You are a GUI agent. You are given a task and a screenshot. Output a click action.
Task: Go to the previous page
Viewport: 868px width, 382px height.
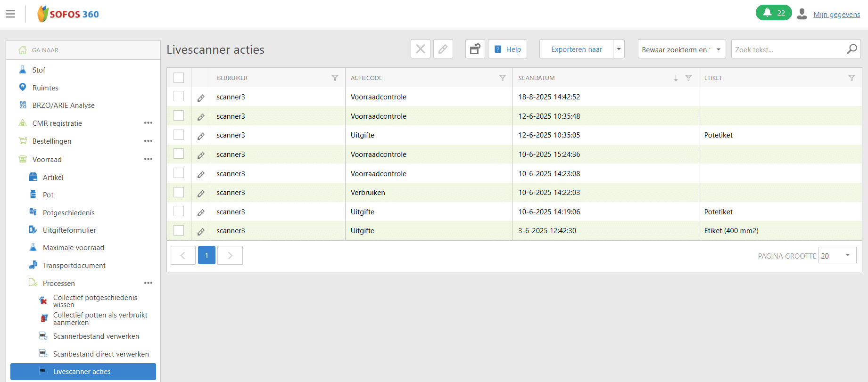pyautogui.click(x=183, y=255)
